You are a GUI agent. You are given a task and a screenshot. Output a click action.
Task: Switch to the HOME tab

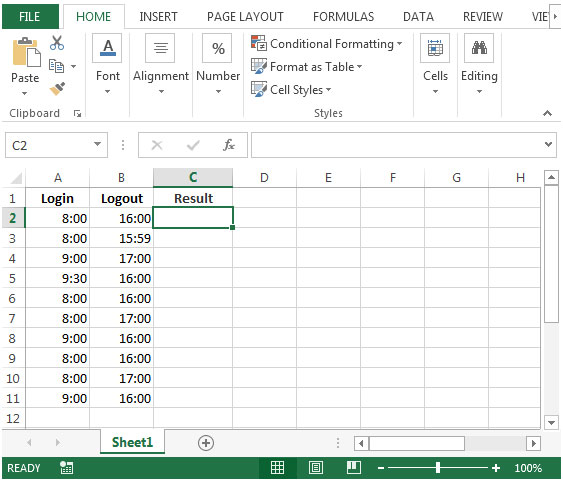(x=94, y=17)
